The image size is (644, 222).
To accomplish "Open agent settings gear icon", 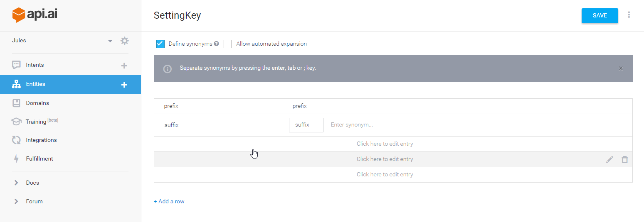I will pyautogui.click(x=124, y=41).
